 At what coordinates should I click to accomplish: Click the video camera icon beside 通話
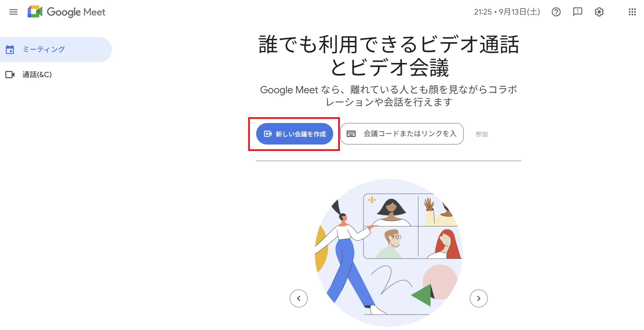[10, 75]
